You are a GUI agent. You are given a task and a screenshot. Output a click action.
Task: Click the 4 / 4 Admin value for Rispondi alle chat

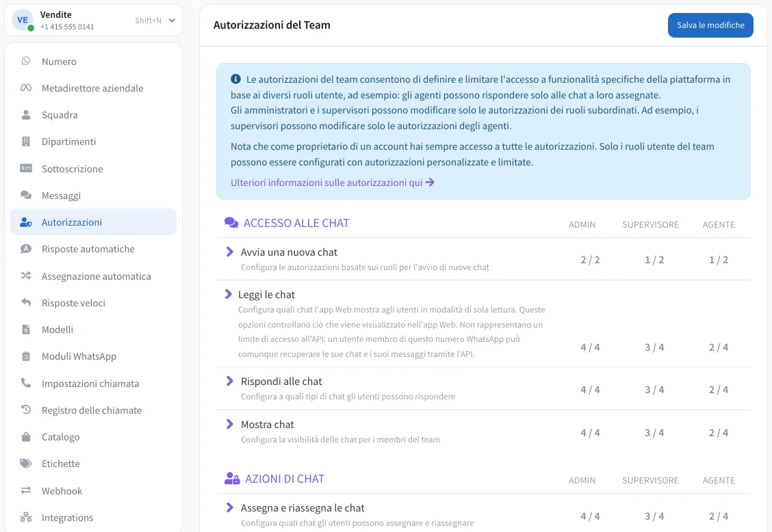tap(590, 389)
